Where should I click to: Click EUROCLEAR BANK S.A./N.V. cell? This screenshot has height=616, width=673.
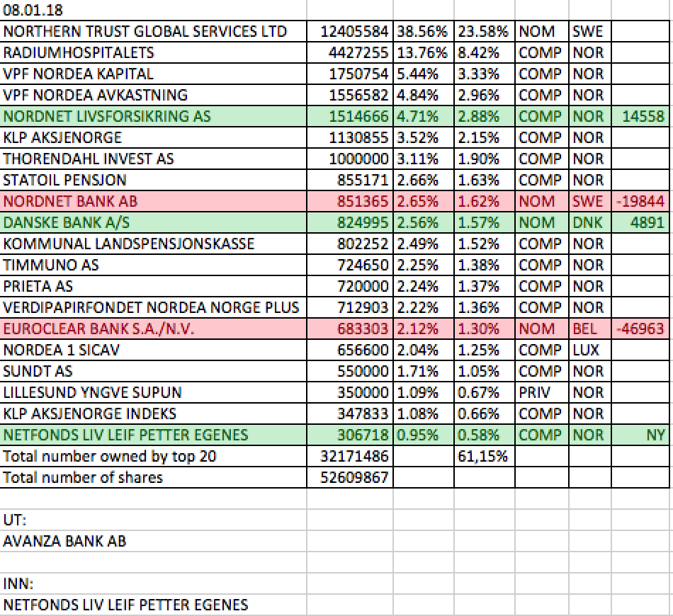pos(153,329)
